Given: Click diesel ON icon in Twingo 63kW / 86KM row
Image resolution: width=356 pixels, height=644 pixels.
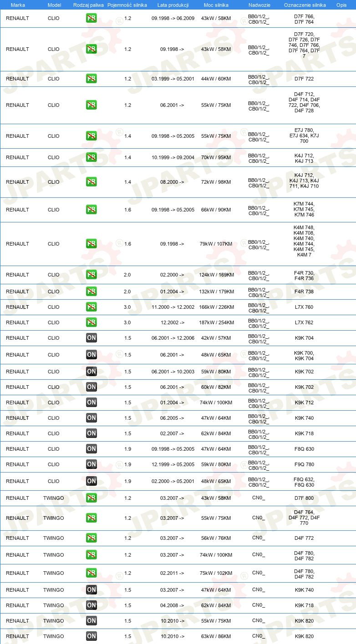Looking at the screenshot, I should pyautogui.click(x=92, y=636).
